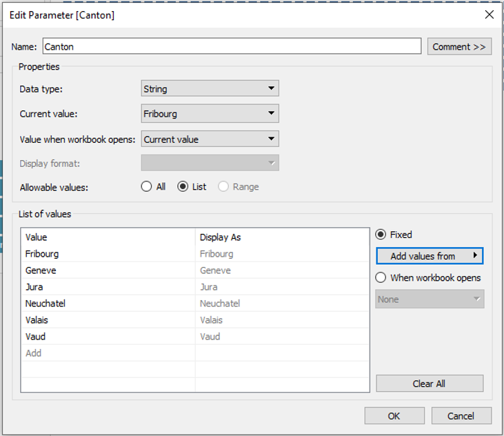The image size is (504, 436).
Task: Click the Vaud Display As cell
Action: pos(282,337)
